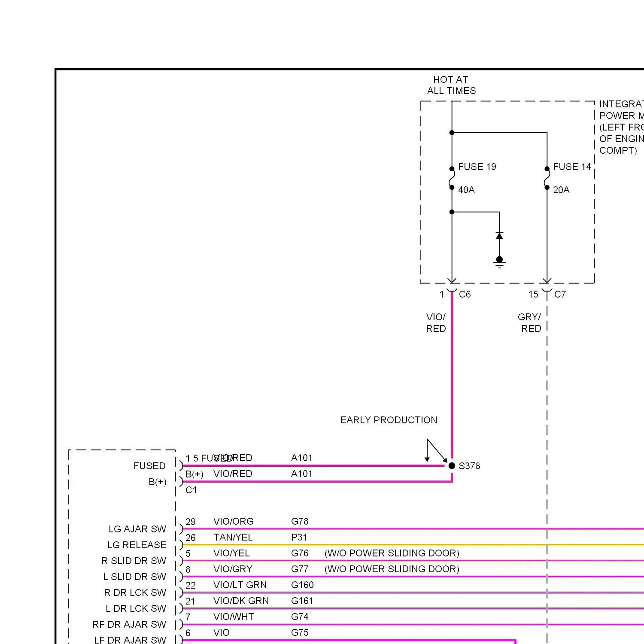The image size is (644, 644).
Task: Select the 'S378' splice label
Action: (469, 466)
